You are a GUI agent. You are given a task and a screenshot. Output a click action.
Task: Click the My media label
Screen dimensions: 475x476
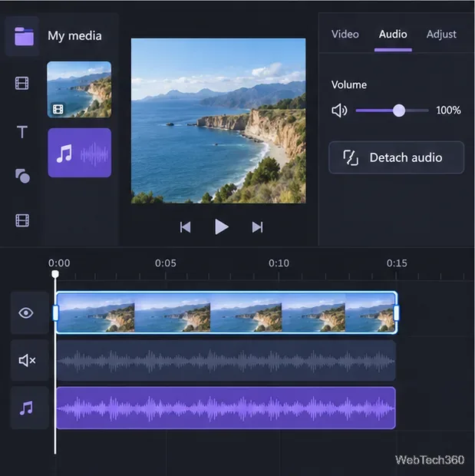(74, 36)
